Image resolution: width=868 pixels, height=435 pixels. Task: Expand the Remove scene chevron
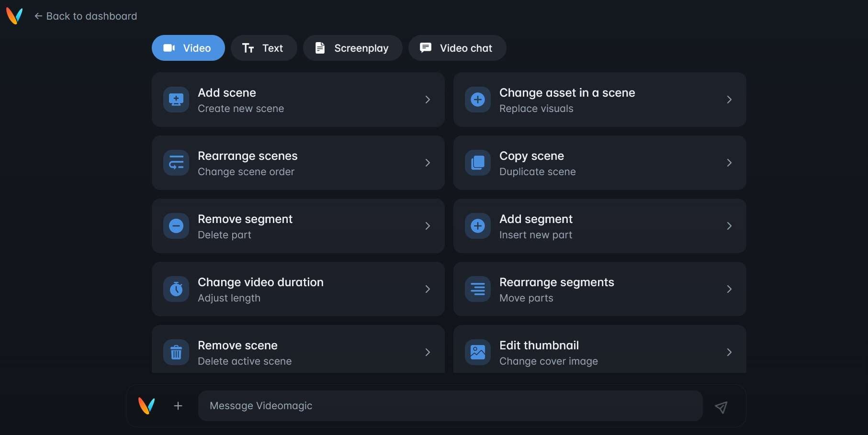coord(428,352)
